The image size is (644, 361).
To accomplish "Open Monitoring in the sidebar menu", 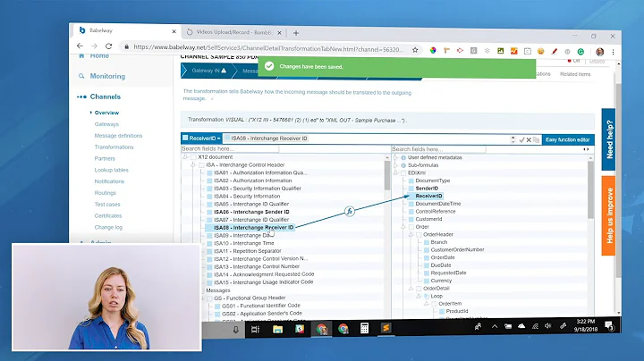I will [x=107, y=76].
